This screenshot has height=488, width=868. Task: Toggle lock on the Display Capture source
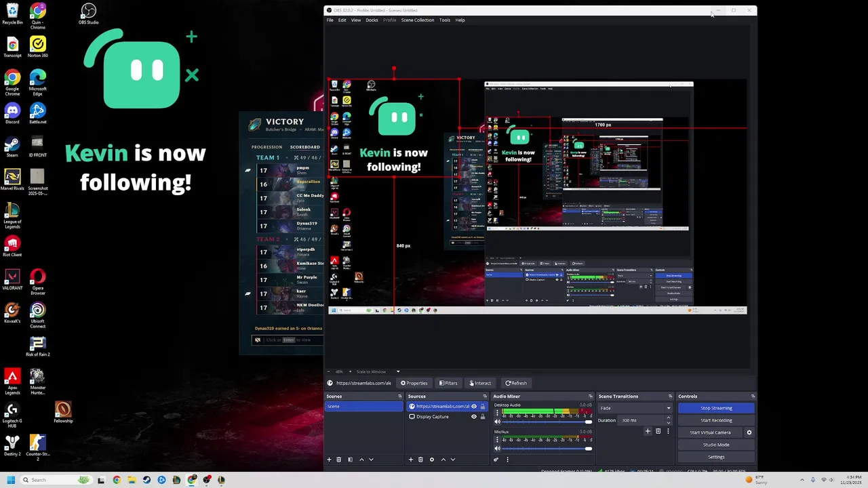pos(483,417)
